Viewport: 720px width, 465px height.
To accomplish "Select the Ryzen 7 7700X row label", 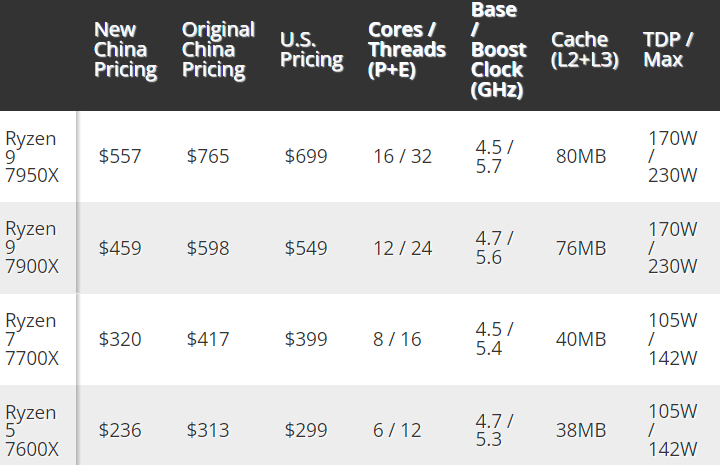I will 31,339.
